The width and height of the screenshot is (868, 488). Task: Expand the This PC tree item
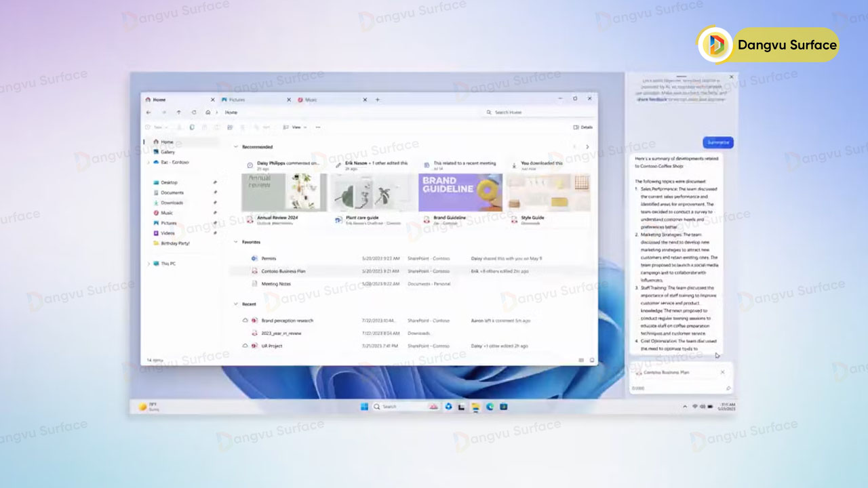point(149,264)
